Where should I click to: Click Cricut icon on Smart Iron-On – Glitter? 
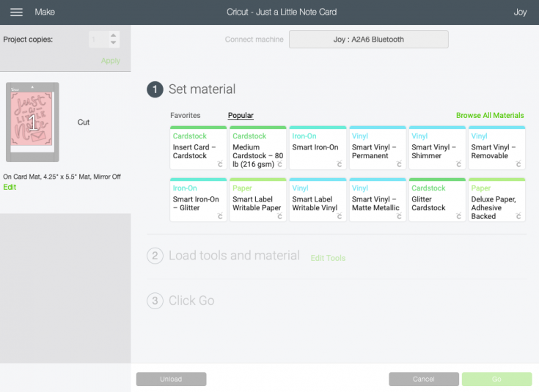click(220, 215)
